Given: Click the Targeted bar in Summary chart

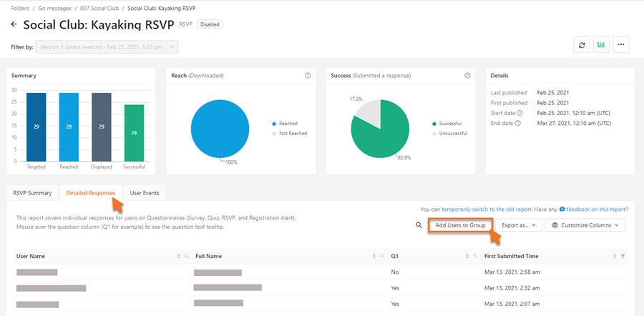Looking at the screenshot, I should tap(36, 127).
